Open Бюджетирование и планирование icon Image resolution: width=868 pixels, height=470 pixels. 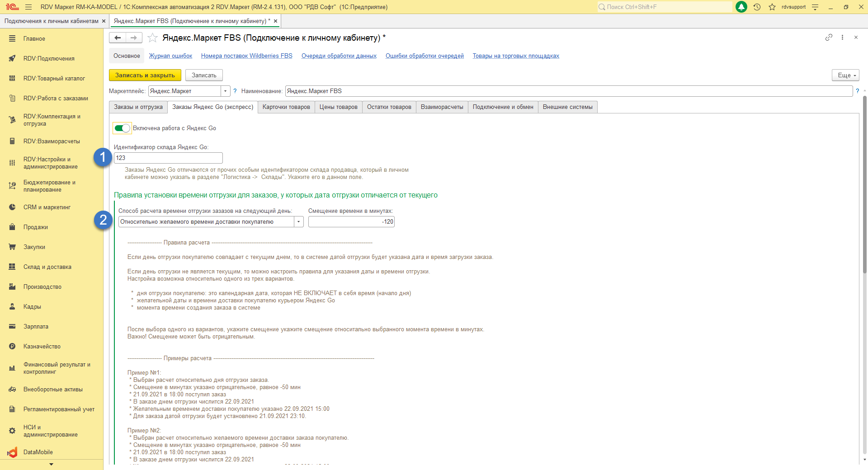coord(12,186)
